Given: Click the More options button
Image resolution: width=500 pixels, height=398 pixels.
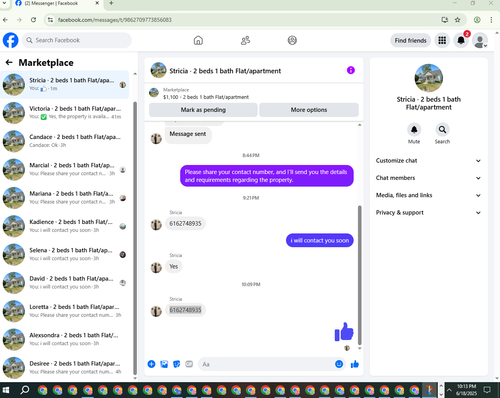Looking at the screenshot, I should 309,110.
